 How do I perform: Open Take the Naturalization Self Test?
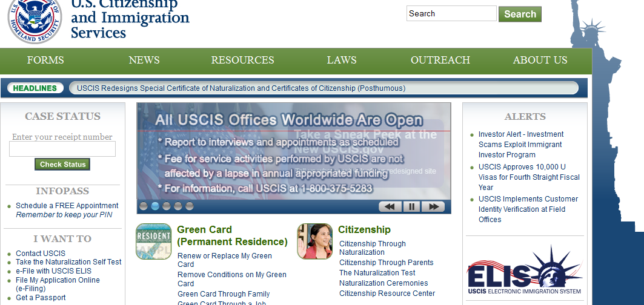[x=68, y=262]
